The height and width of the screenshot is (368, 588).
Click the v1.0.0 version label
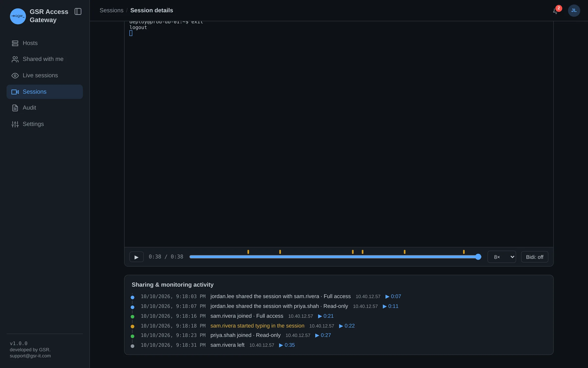click(x=19, y=343)
